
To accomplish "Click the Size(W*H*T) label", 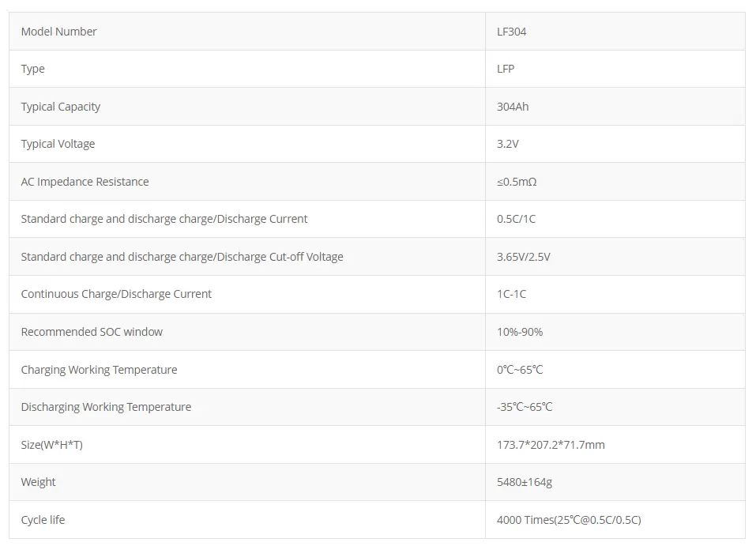I will point(52,445).
